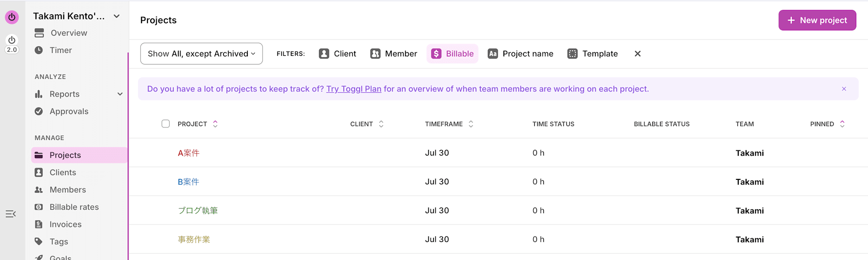Open the Takami Kento workspace switcher
868x260 pixels.
point(76,16)
